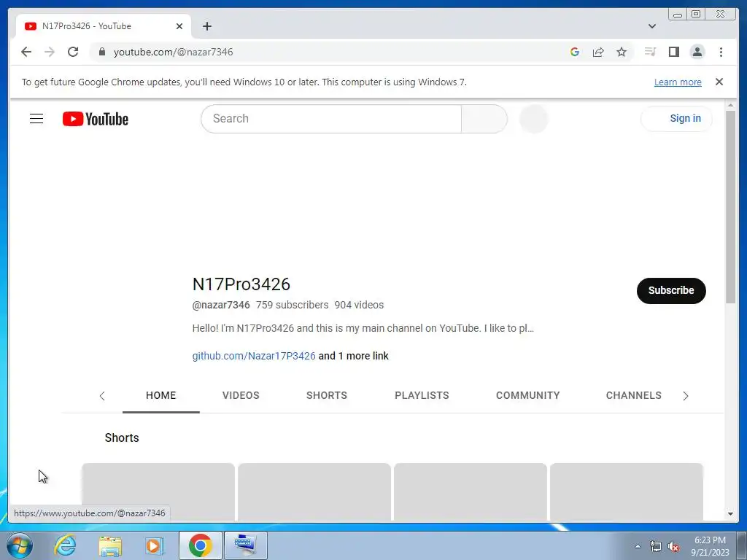The height and width of the screenshot is (560, 747).
Task: Click the voice search circle button
Action: (533, 119)
